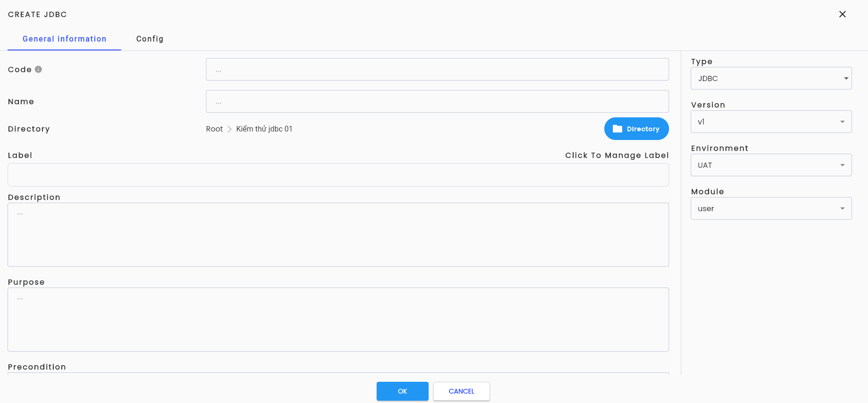Click into the Description text area
The image size is (868, 403).
(x=338, y=235)
